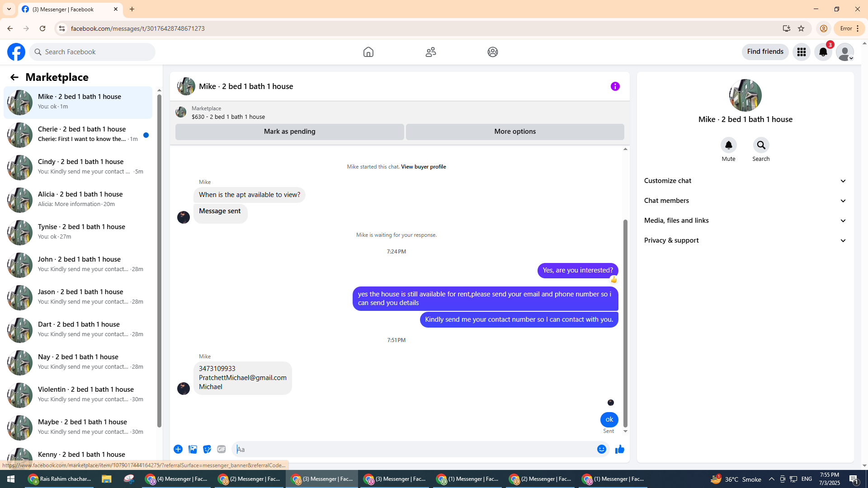Switch to the (4) Messenger taskbar window
The width and height of the screenshot is (868, 488).
pos(176,479)
